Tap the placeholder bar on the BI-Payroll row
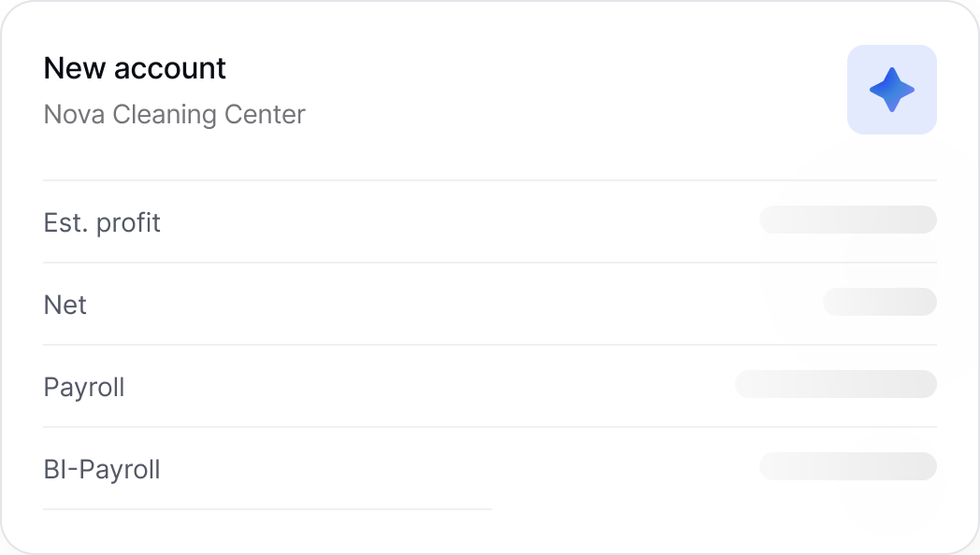 [847, 466]
